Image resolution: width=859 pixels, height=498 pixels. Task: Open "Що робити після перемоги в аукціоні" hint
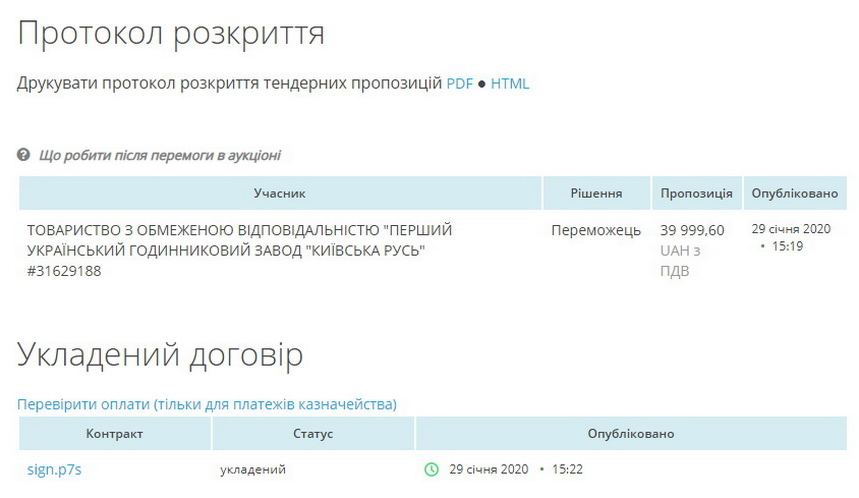[159, 156]
